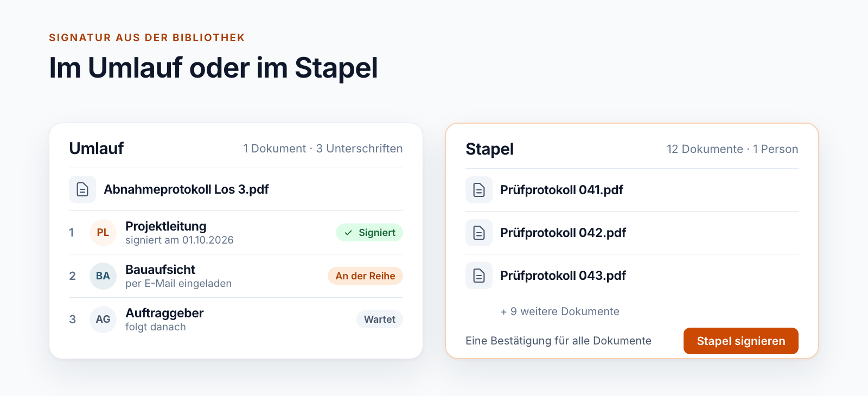868x396 pixels.
Task: Click 'per E-Mail eingeladen' text
Action: [x=178, y=284]
